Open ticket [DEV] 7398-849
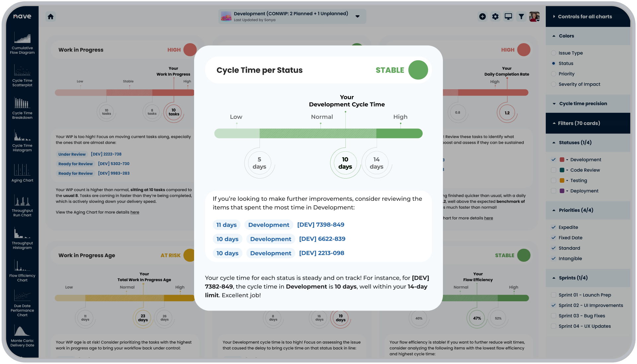This screenshot has height=364, width=637. [x=320, y=225]
